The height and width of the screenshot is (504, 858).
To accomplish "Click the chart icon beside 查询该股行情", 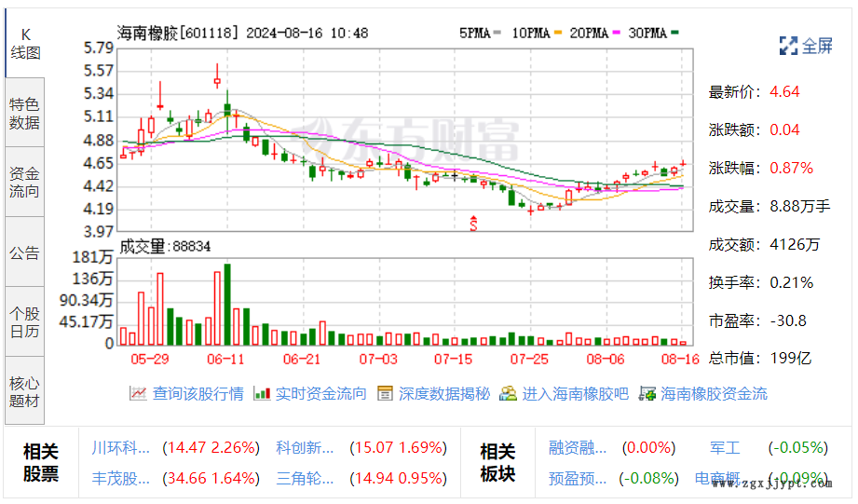I will pyautogui.click(x=138, y=393).
